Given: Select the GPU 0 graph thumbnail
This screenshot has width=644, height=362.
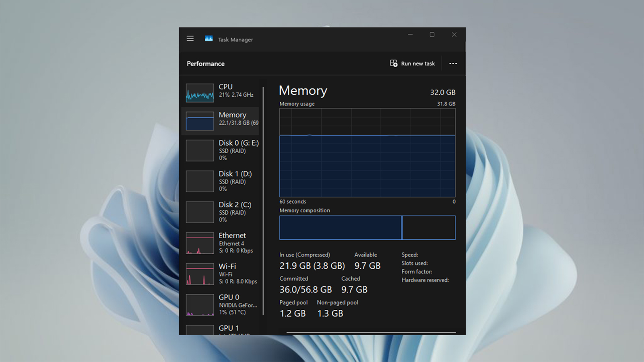Looking at the screenshot, I should [200, 305].
